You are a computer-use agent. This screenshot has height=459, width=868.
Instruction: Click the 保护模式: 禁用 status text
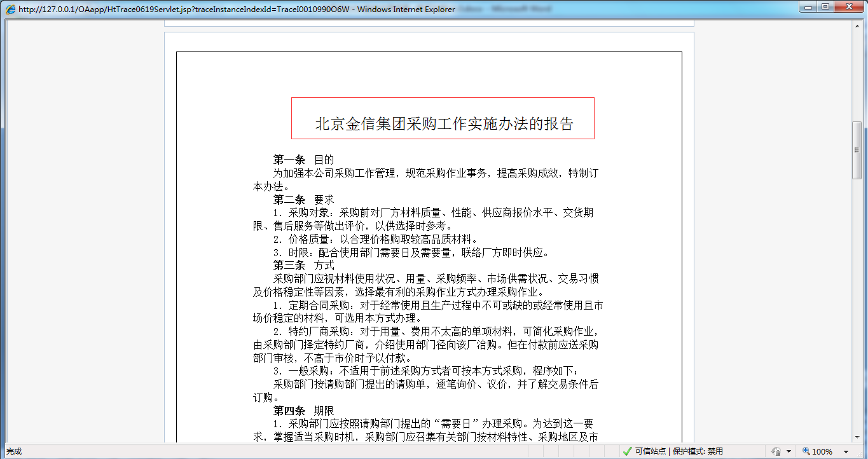click(x=698, y=450)
